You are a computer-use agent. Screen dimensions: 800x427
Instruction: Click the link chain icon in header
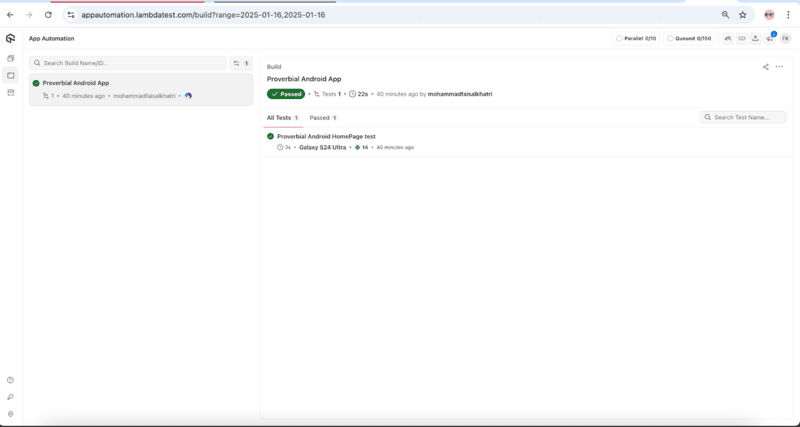742,38
